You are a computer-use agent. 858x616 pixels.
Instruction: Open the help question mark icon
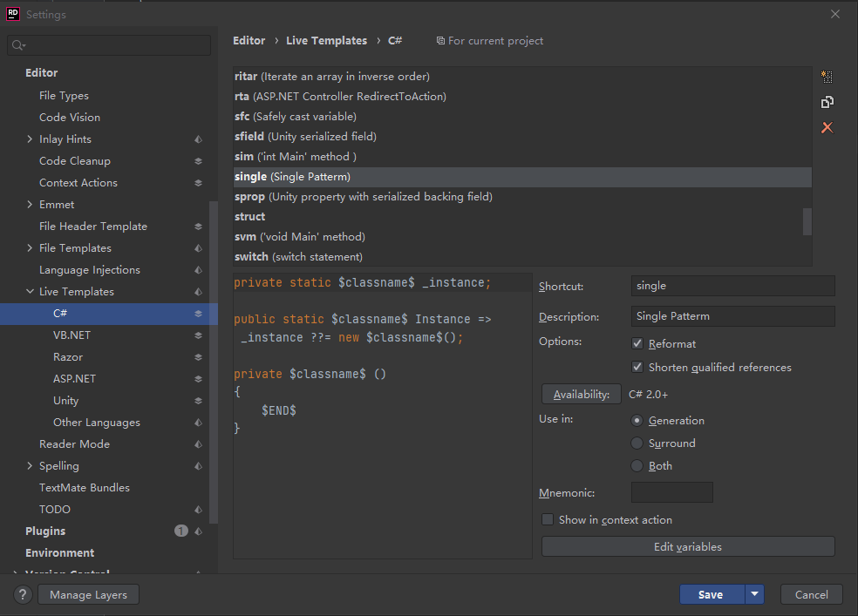[x=24, y=594]
